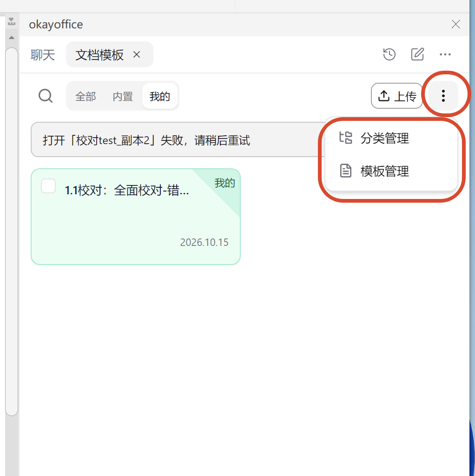475x476 pixels.
Task: Show 内置 templates filter
Action: pos(123,97)
